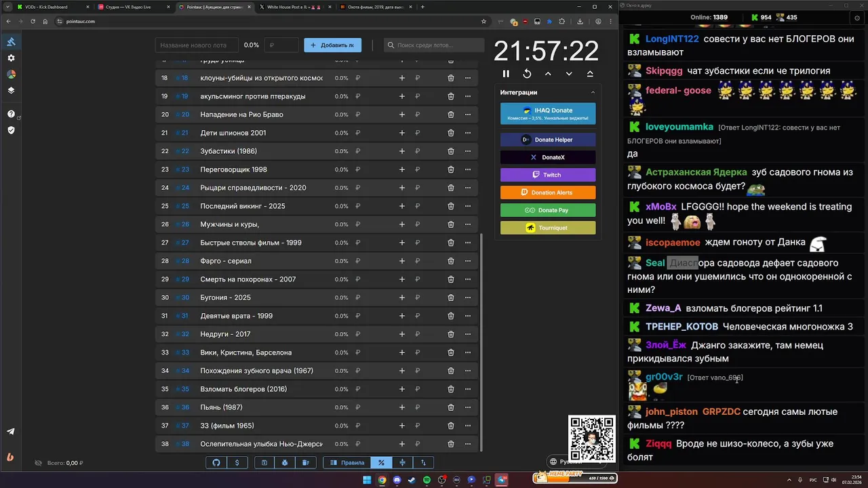Viewport: 868px width, 488px height.
Task: Click the bug report icon in the bottom toolbar
Action: [285, 462]
